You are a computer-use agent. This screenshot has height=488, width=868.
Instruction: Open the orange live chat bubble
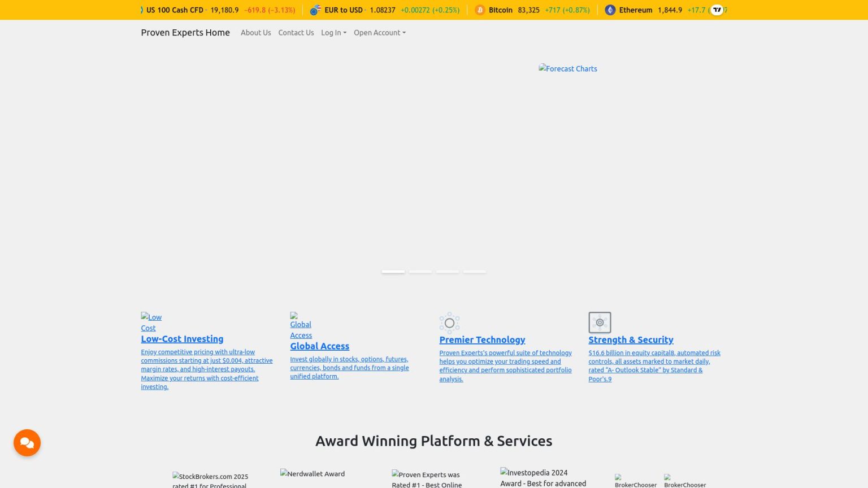click(x=27, y=443)
